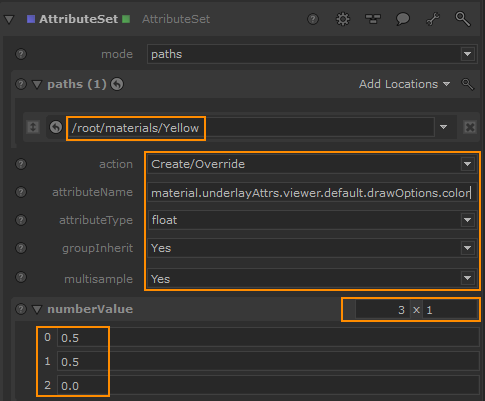485x401 pixels.
Task: Click the gear settings icon in header
Action: 343,19
